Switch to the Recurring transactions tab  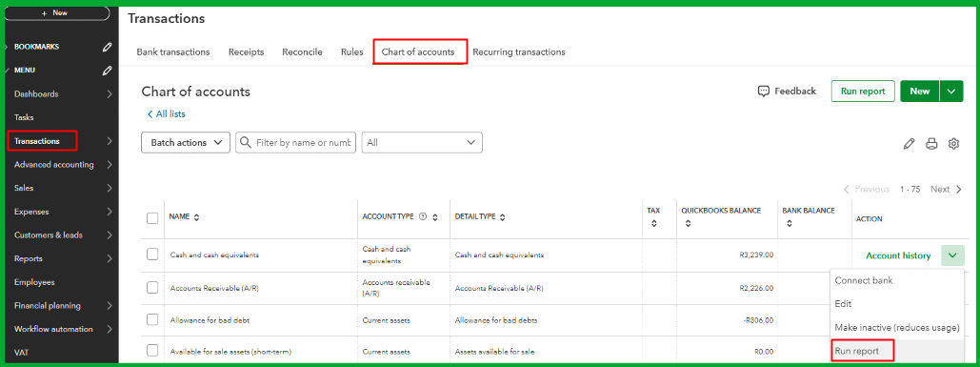coord(519,51)
